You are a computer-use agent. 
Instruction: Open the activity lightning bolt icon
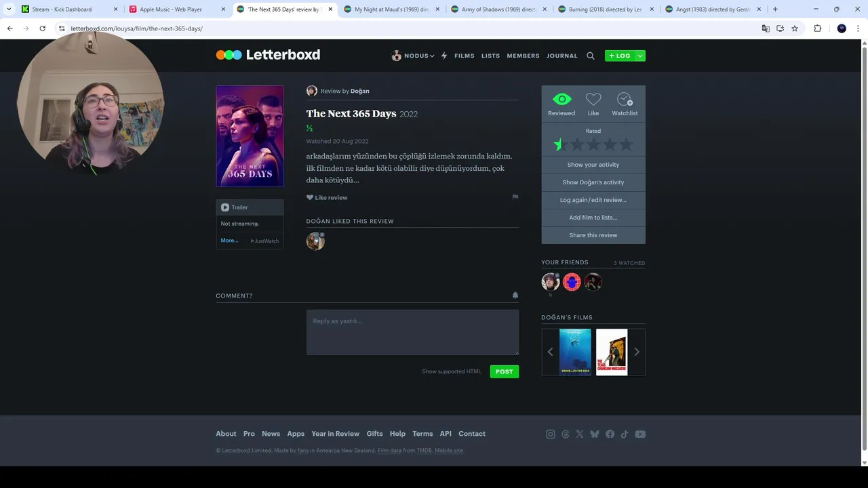pyautogui.click(x=444, y=56)
